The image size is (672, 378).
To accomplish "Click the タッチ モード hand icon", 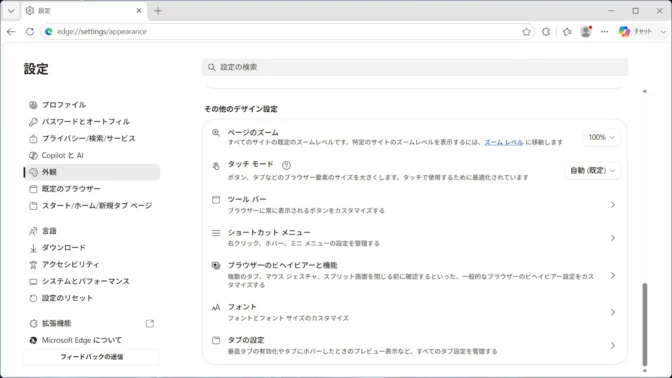I will (216, 166).
